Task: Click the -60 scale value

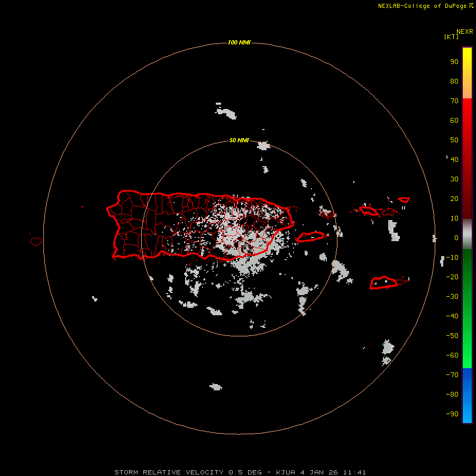Action: point(452,355)
